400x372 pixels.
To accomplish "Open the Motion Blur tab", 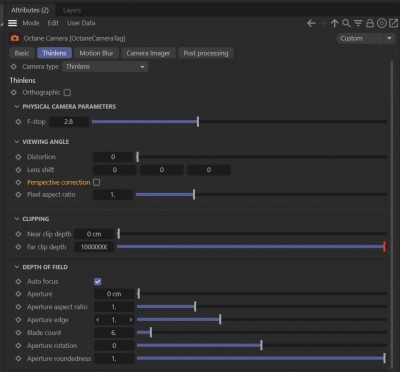I will pyautogui.click(x=96, y=53).
